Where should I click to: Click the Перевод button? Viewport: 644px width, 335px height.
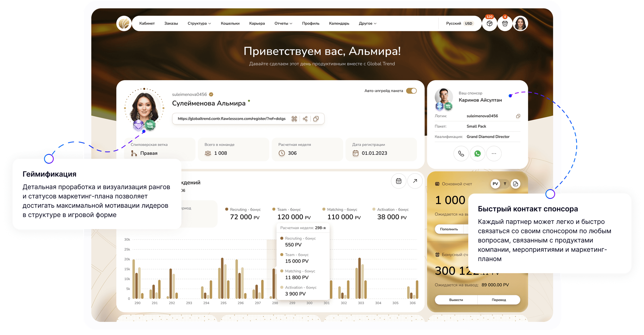point(499,300)
